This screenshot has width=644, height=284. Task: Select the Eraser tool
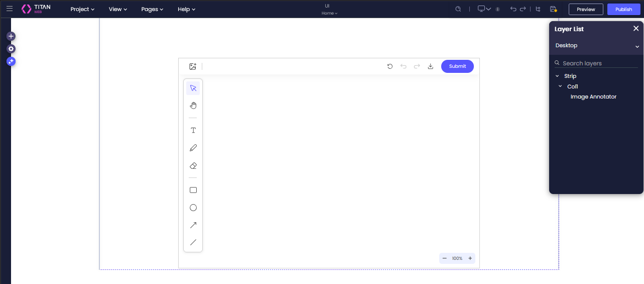click(193, 165)
